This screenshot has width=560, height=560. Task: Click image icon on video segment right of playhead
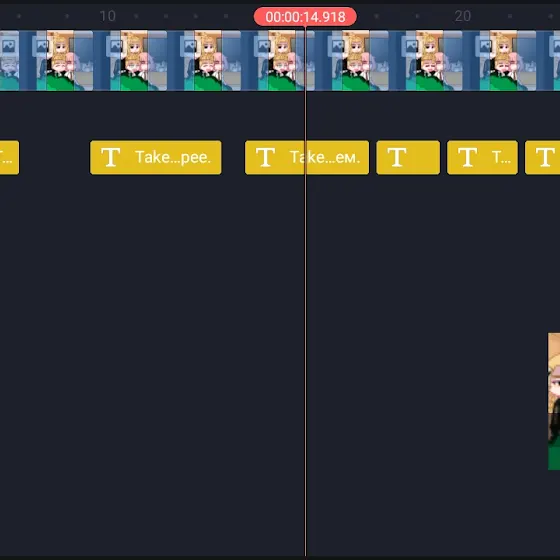[337, 46]
